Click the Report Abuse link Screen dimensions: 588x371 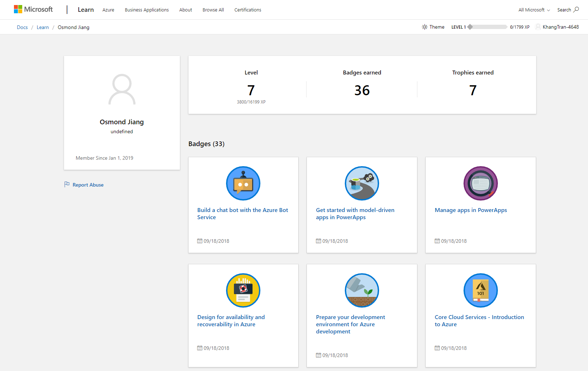(88, 185)
